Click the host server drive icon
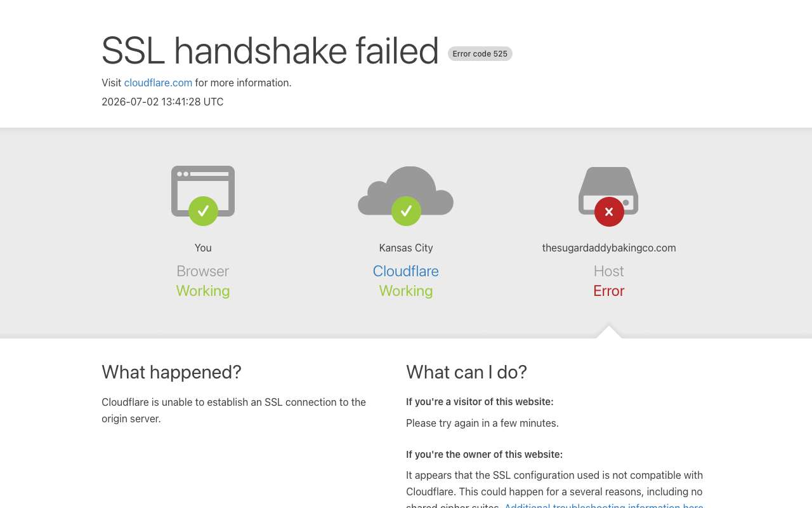Viewport: 812px width, 508px height. click(x=608, y=190)
